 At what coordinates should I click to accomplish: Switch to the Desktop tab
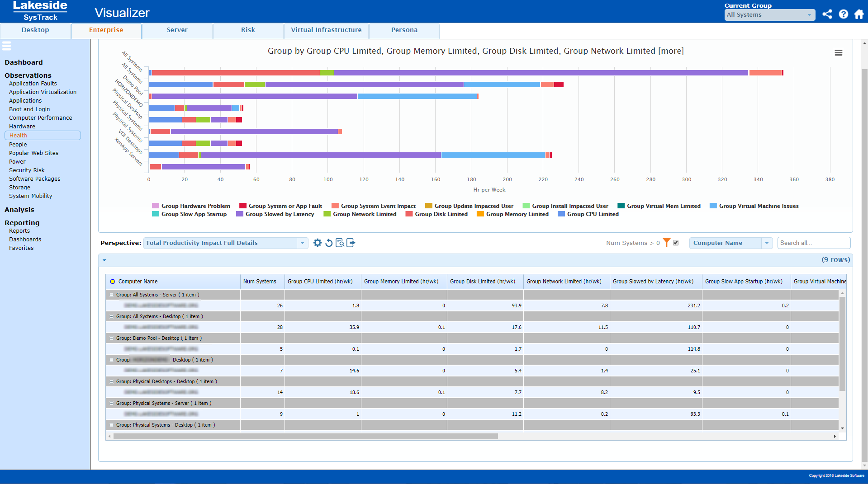(35, 30)
